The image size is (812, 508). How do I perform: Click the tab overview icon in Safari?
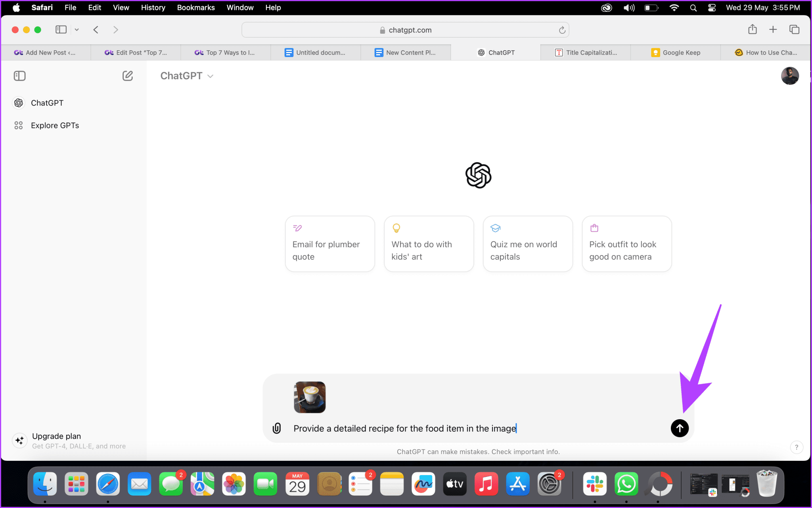coord(794,30)
